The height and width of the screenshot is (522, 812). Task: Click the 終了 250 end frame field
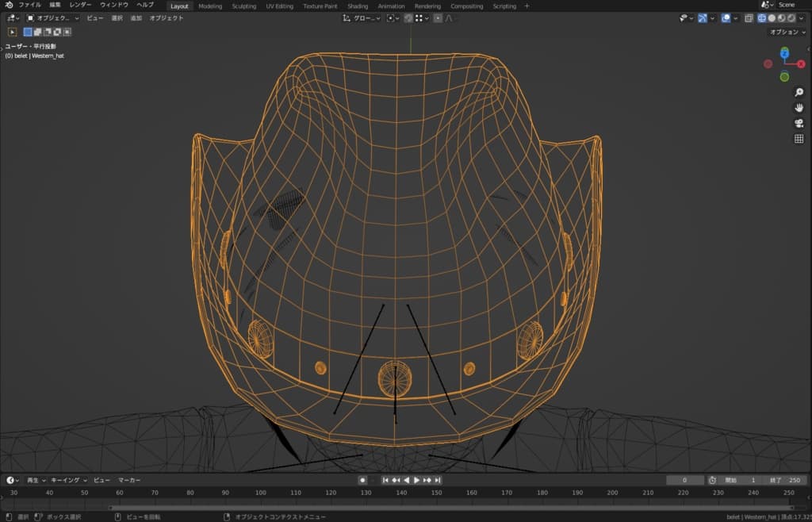(x=785, y=480)
